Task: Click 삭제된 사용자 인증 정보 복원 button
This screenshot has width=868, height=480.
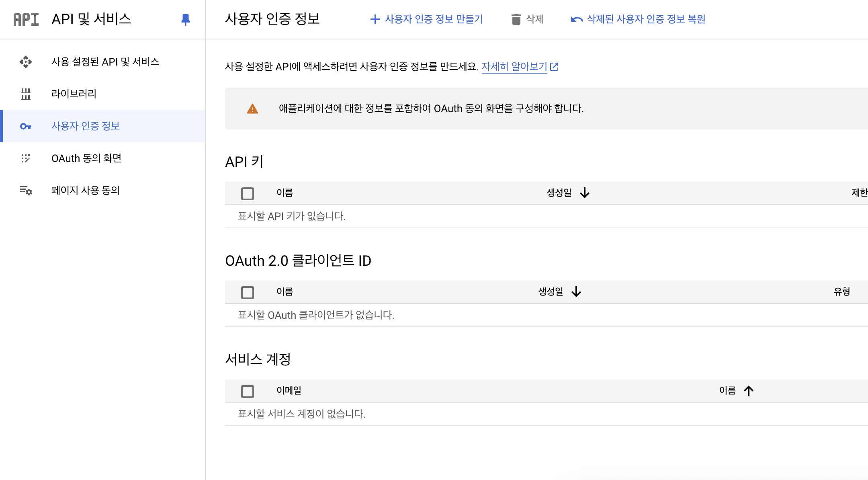Action: click(638, 19)
